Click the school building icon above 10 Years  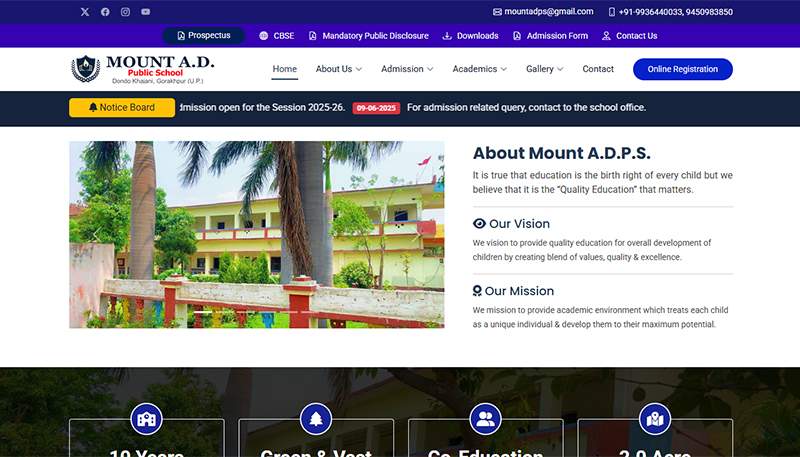[147, 419]
